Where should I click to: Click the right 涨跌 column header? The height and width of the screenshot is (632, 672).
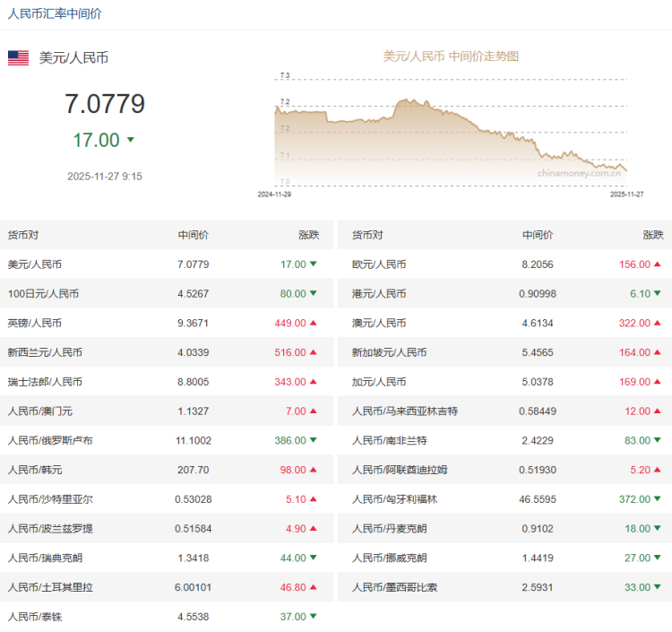point(652,235)
